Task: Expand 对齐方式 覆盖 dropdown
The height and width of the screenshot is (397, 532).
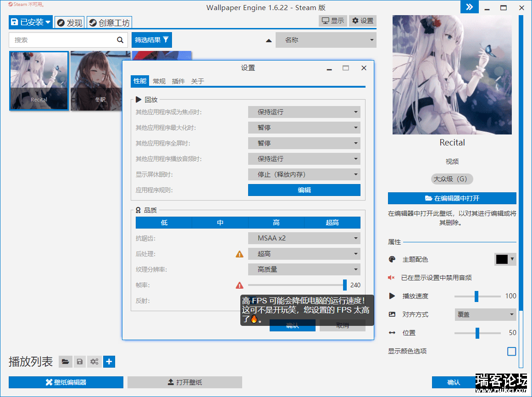Action: pos(485,314)
